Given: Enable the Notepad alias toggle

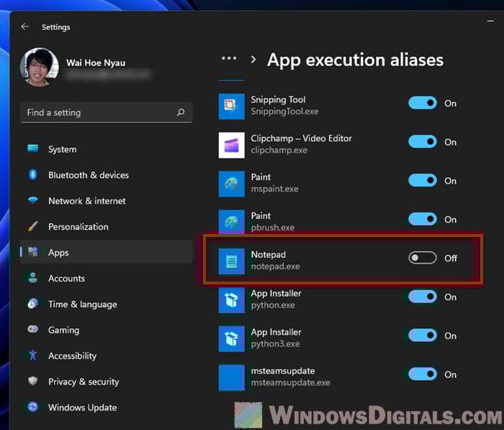Looking at the screenshot, I should coord(423,258).
